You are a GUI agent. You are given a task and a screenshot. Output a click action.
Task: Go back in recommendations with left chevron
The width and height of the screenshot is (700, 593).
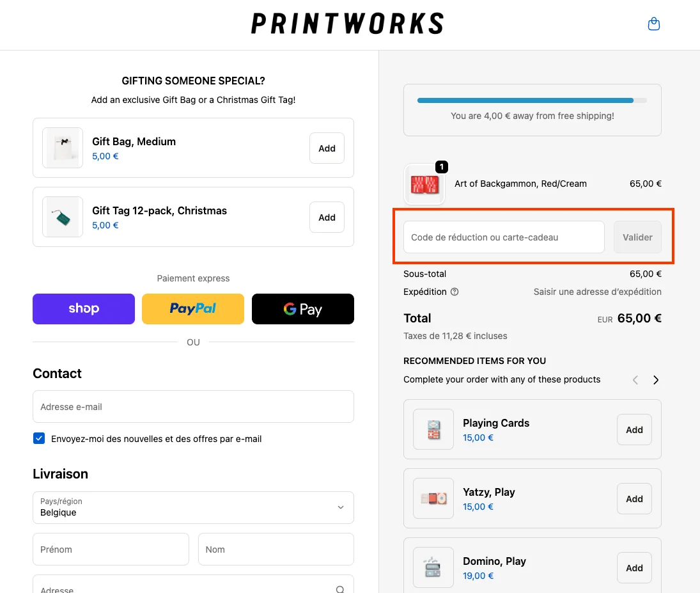(x=635, y=379)
